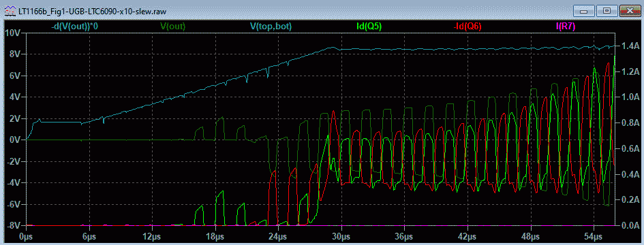The width and height of the screenshot is (644, 245).
Task: Click the 36µs time axis label
Action: [403, 238]
